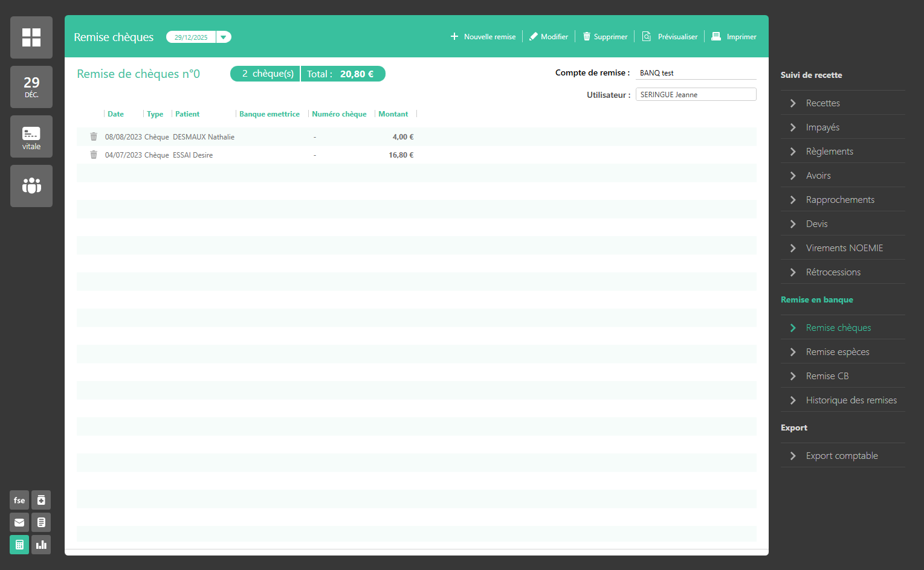Open Export comptable
Screen dimensions: 924x570
[841, 456]
